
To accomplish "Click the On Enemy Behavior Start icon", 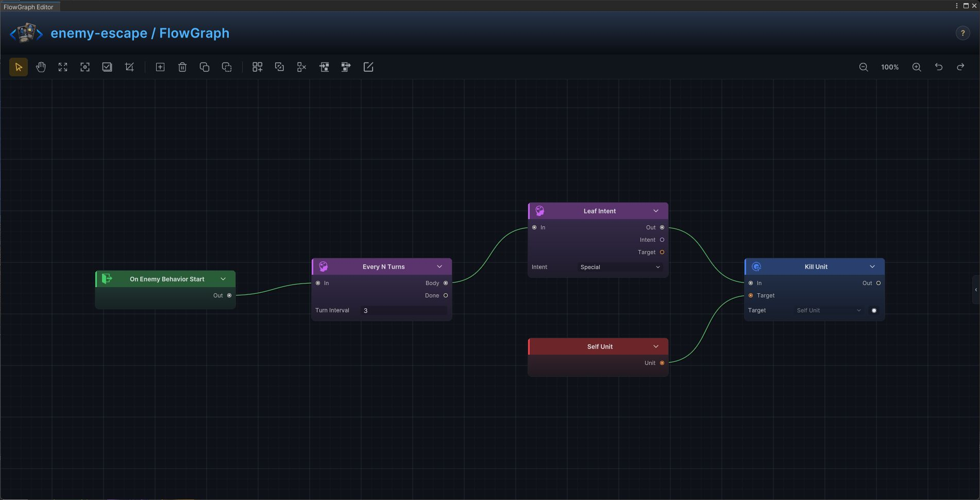I will [x=107, y=279].
